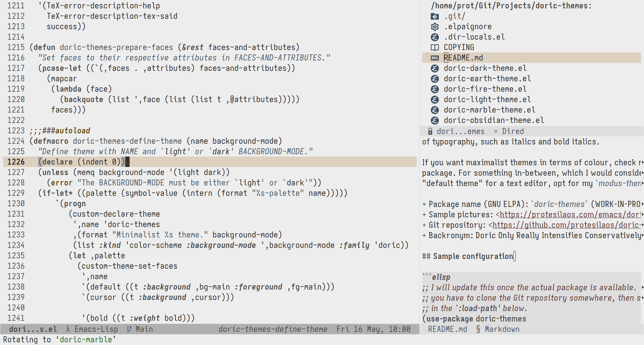
Task: Open doric-light-theme.el from Dired
Action: 487,99
